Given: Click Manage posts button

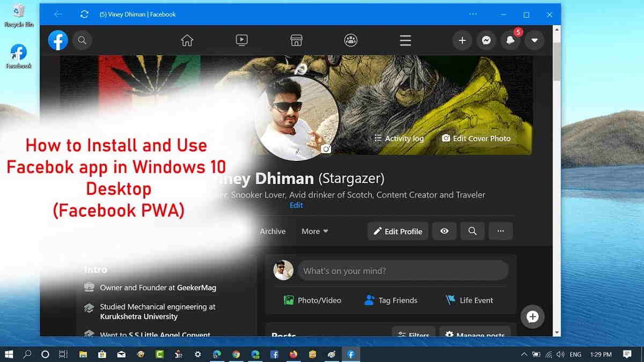Looking at the screenshot, I should [475, 333].
